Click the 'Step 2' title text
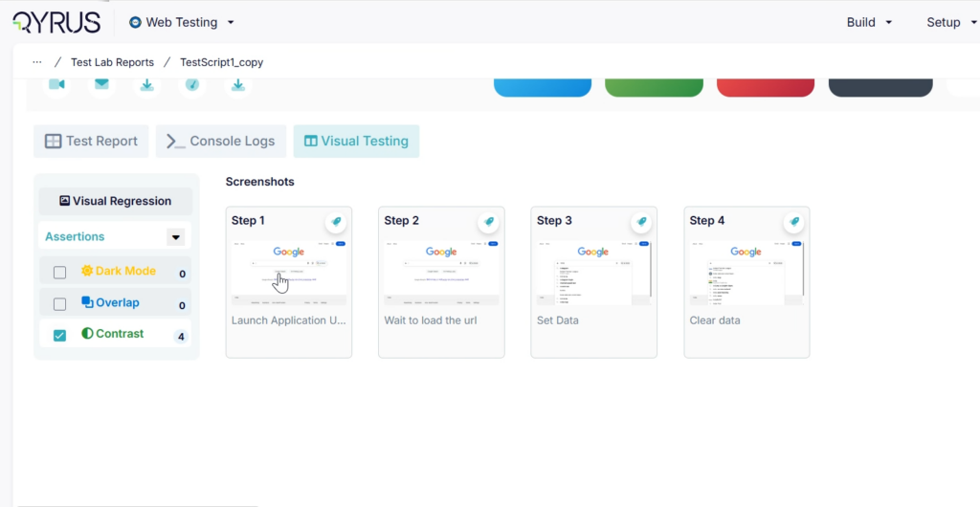This screenshot has width=980, height=507. [x=401, y=220]
